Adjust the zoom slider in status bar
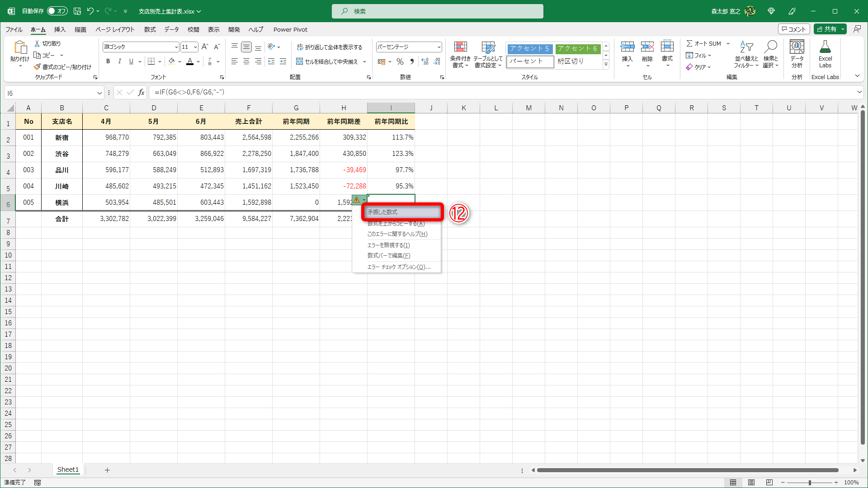This screenshot has width=868, height=488. click(x=810, y=483)
